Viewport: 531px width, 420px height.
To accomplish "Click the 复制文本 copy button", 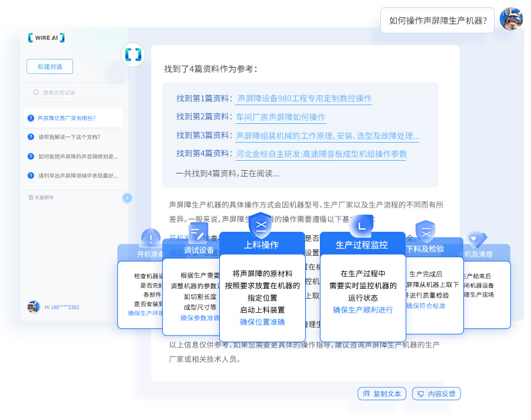I will click(x=381, y=394).
